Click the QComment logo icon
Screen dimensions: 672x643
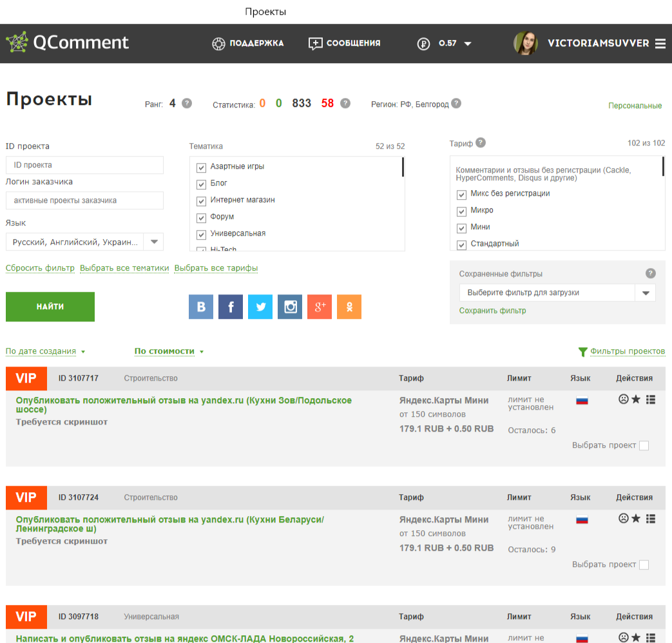(17, 43)
